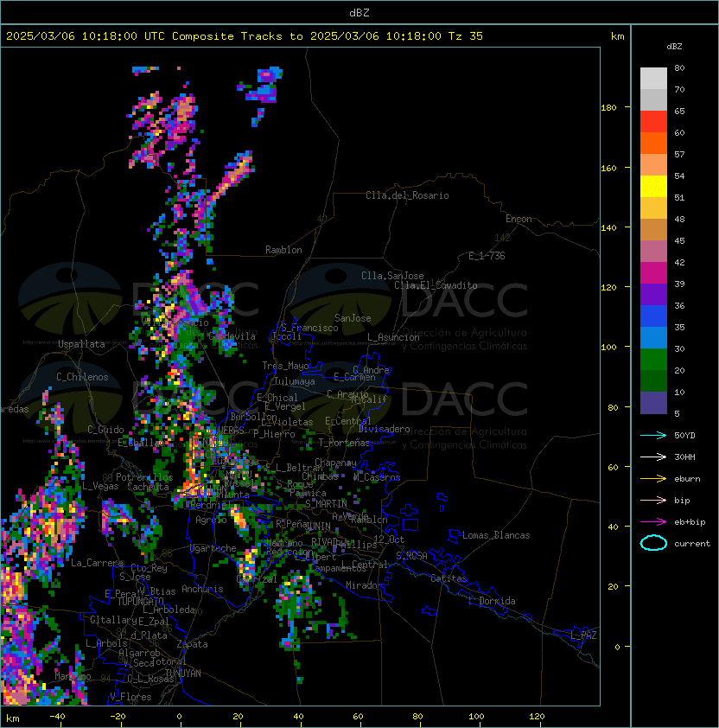Viewport: 719px width, 728px height.
Task: Click the cyan 50YD arrow legend icon
Action: tap(653, 435)
